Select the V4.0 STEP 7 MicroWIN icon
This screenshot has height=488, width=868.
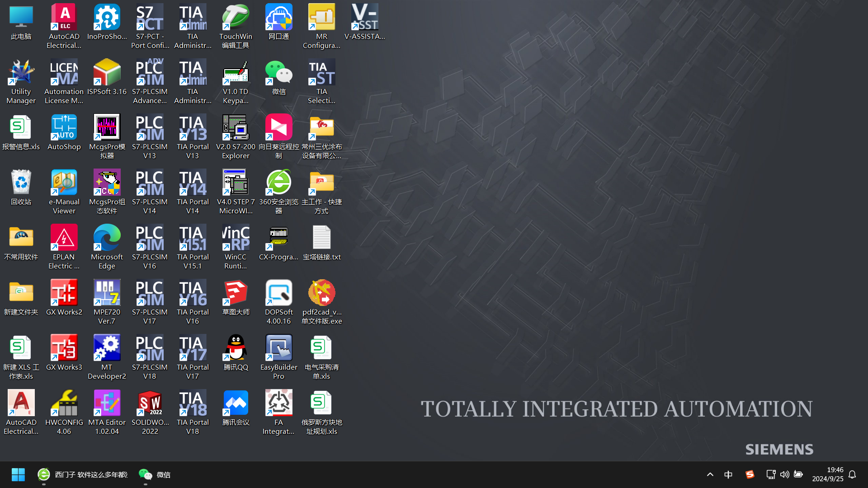click(x=236, y=183)
